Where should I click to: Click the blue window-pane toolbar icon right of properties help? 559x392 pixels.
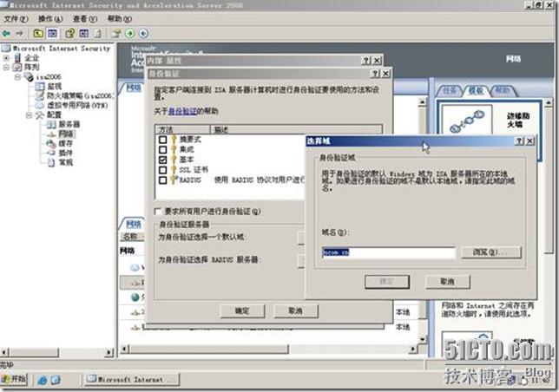(84, 34)
